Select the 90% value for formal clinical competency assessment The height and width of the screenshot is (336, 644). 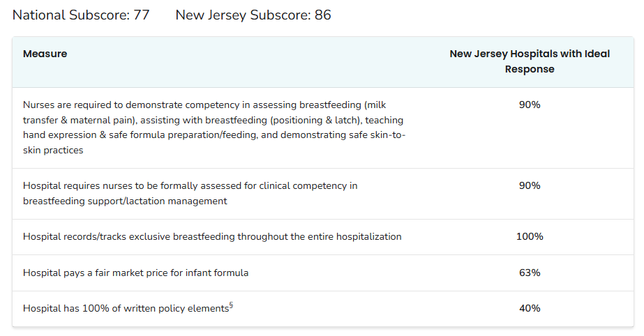pos(530,185)
